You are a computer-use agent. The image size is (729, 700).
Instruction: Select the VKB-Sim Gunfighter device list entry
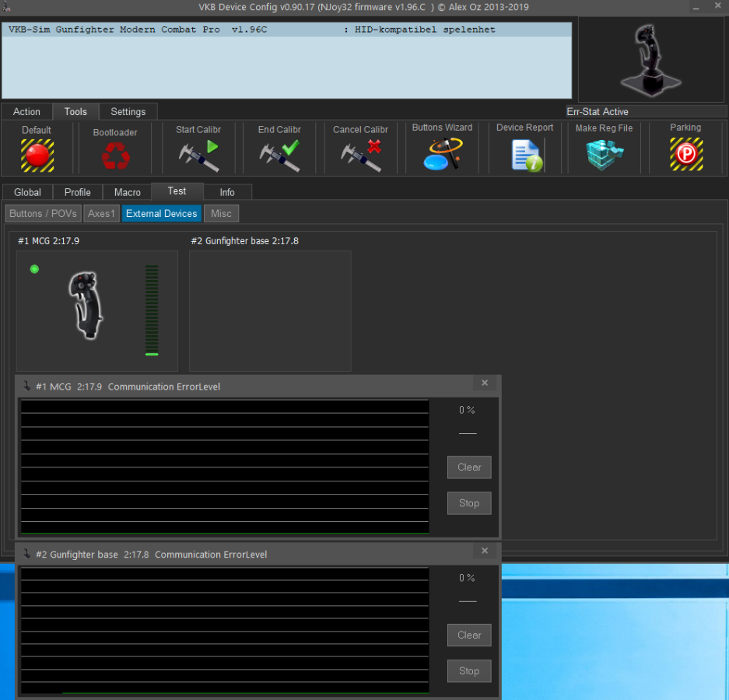pos(286,30)
